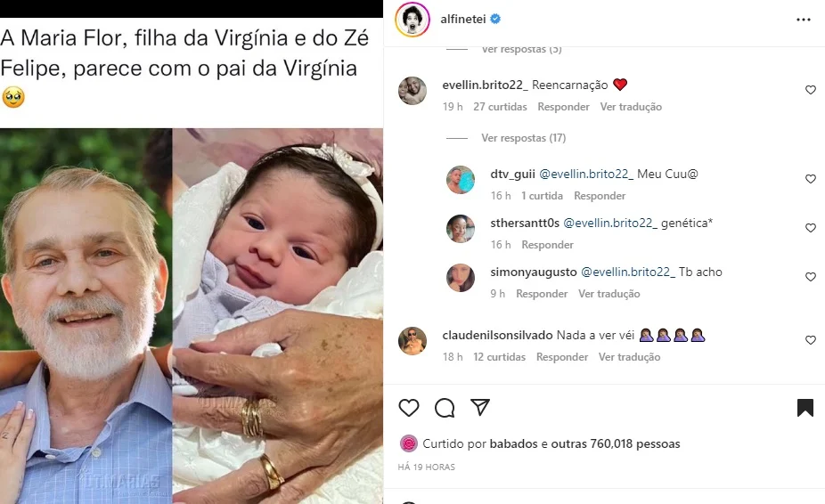Image resolution: width=825 pixels, height=504 pixels.
Task: Like evellin.brito22_'s Reencarnação comment
Action: point(811,90)
